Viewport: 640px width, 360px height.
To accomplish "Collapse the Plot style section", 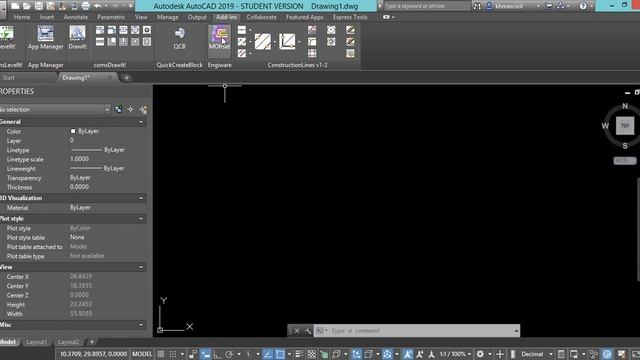I will click(141, 219).
